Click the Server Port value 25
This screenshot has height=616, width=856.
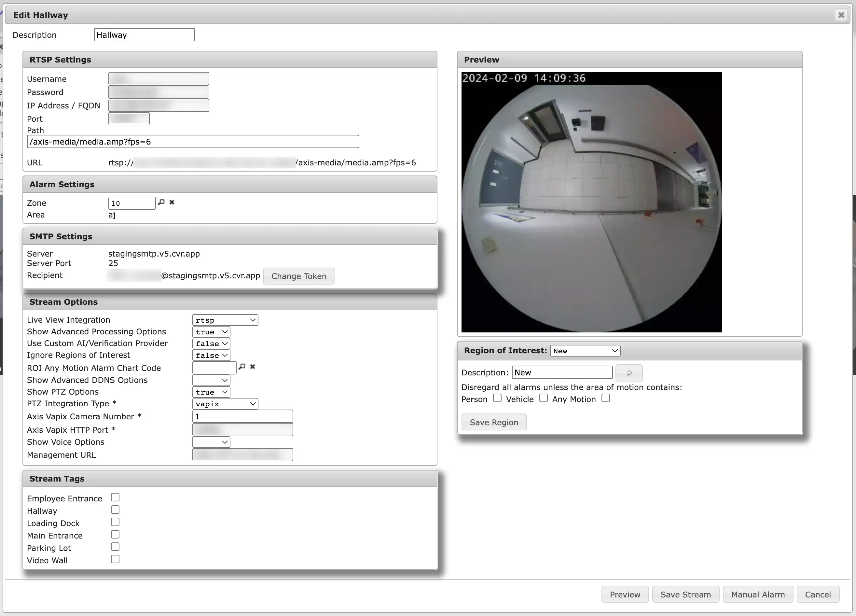pos(113,263)
